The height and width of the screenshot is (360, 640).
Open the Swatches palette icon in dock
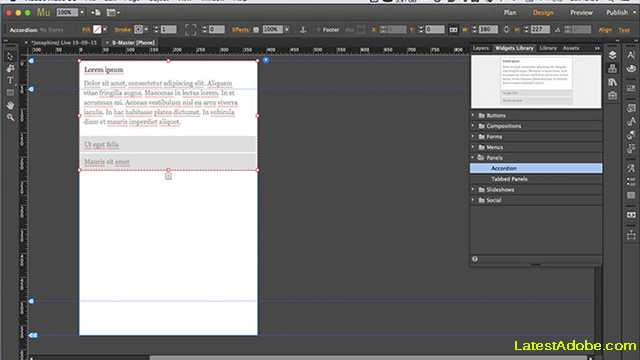pyautogui.click(x=631, y=69)
